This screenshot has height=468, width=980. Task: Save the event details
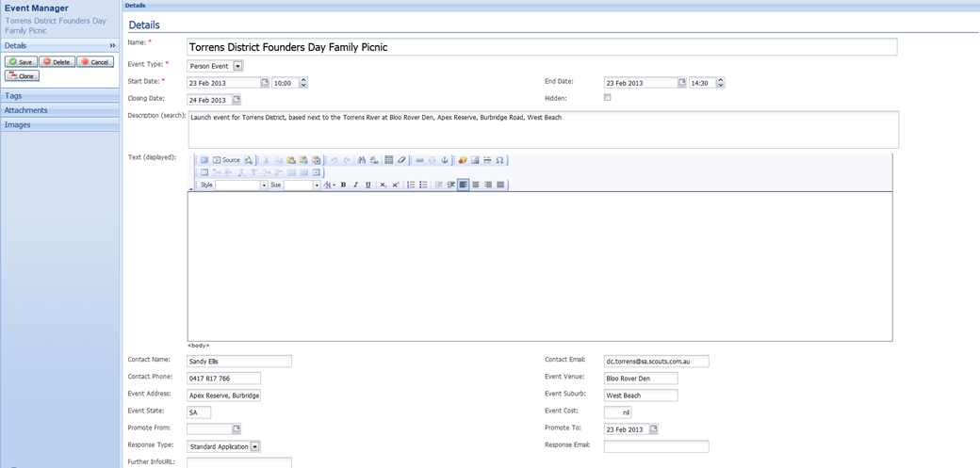(x=20, y=62)
